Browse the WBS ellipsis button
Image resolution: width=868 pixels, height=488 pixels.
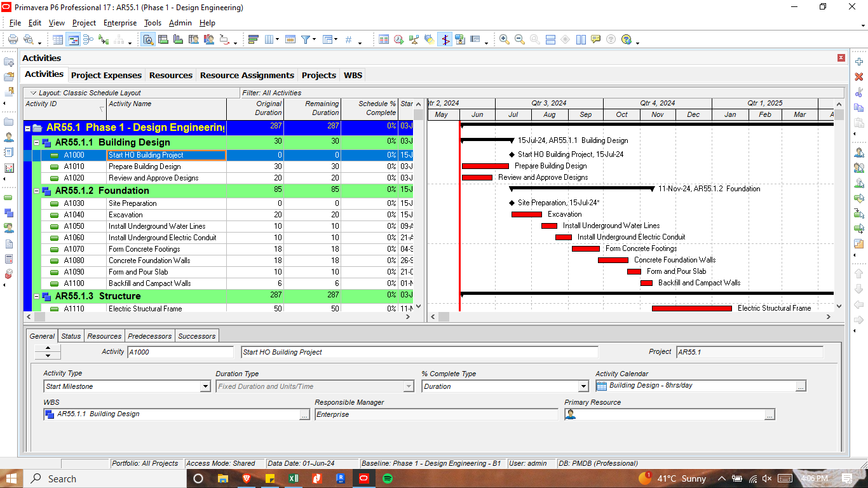click(x=305, y=414)
